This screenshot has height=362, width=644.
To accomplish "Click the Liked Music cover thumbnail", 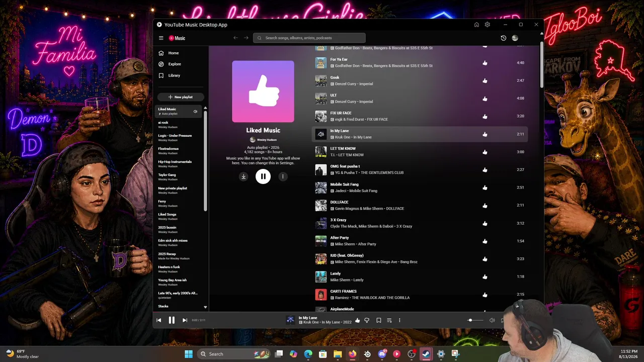I will (263, 92).
